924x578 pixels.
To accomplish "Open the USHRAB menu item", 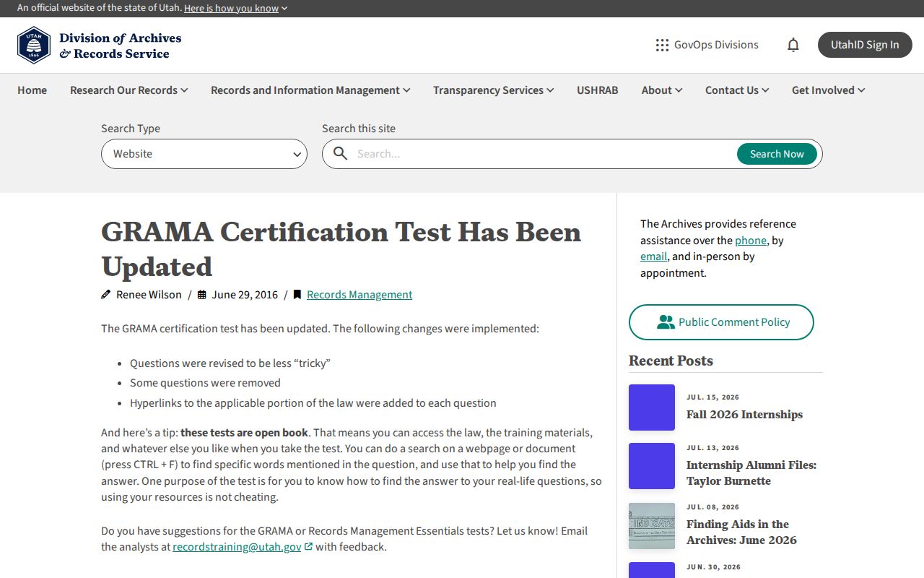I will [598, 90].
